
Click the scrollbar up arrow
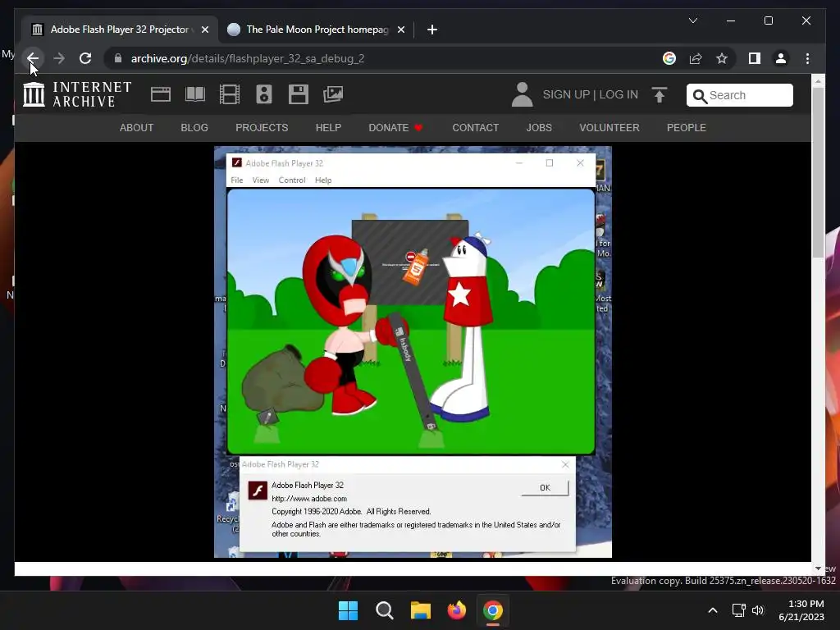point(818,81)
